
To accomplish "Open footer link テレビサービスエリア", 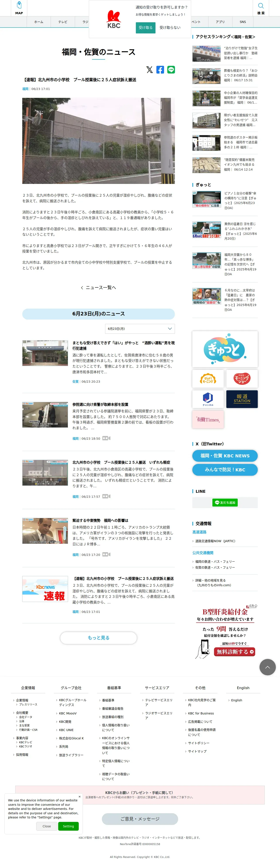I will pyautogui.click(x=159, y=702).
